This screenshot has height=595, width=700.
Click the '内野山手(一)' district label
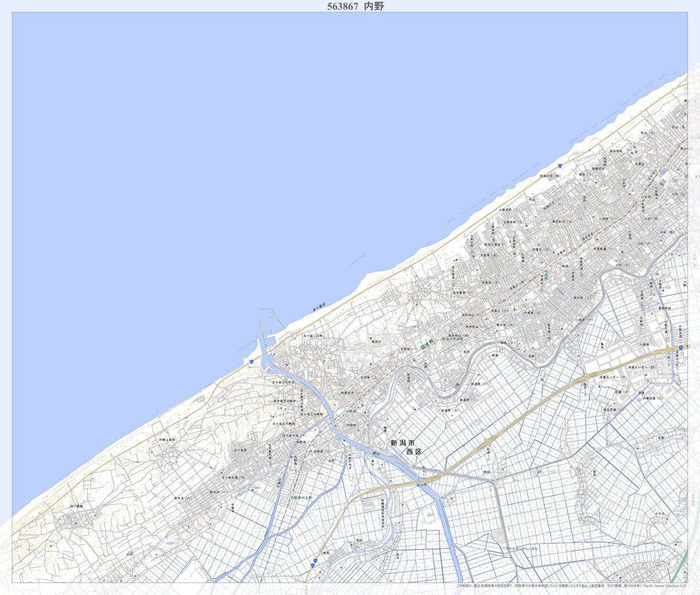pos(352,393)
